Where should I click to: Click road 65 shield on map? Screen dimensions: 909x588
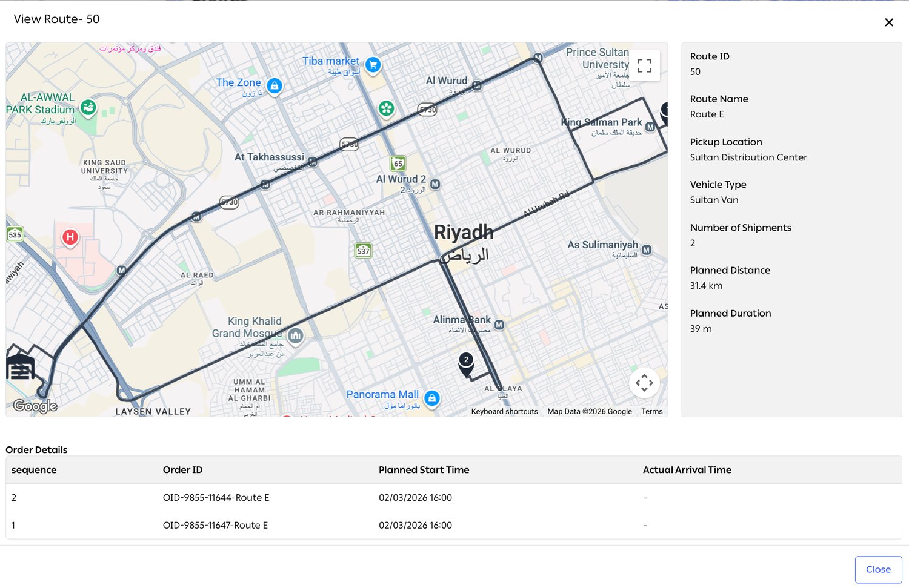(x=398, y=163)
